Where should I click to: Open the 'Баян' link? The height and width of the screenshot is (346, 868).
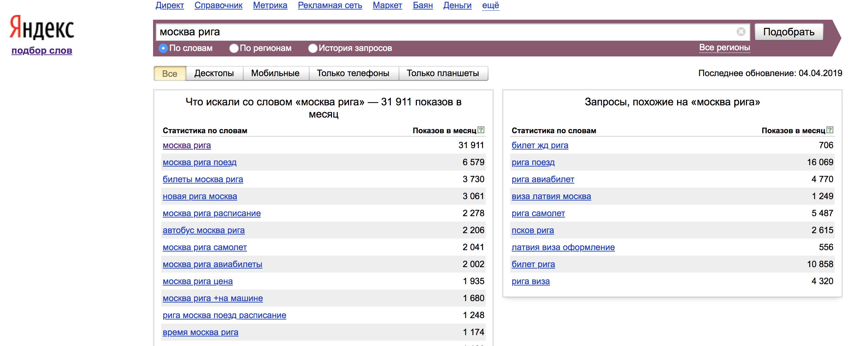click(423, 5)
